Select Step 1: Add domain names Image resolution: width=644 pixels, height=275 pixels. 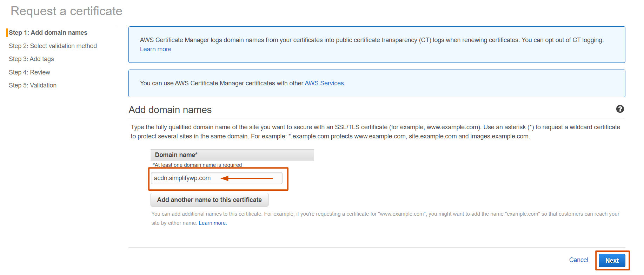[48, 33]
